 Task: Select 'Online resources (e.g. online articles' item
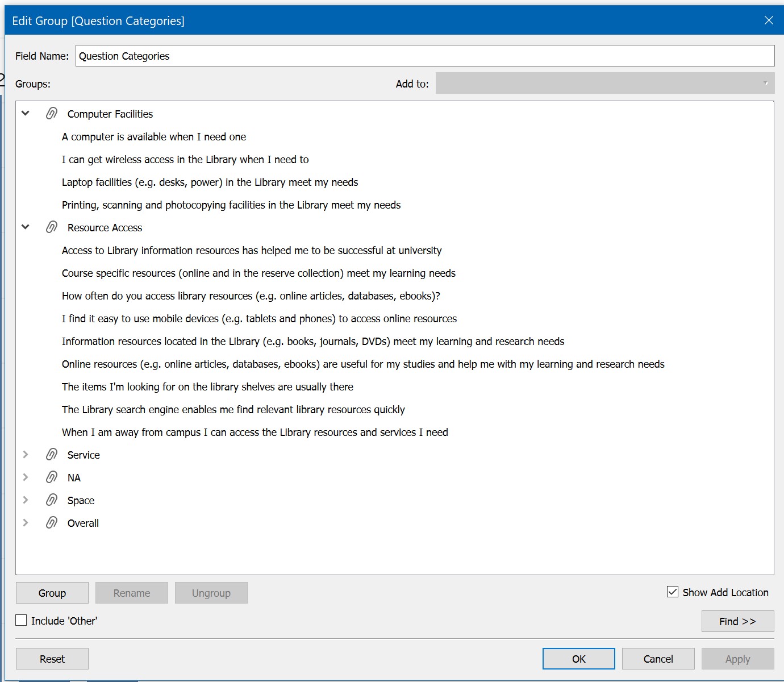pyautogui.click(x=363, y=364)
